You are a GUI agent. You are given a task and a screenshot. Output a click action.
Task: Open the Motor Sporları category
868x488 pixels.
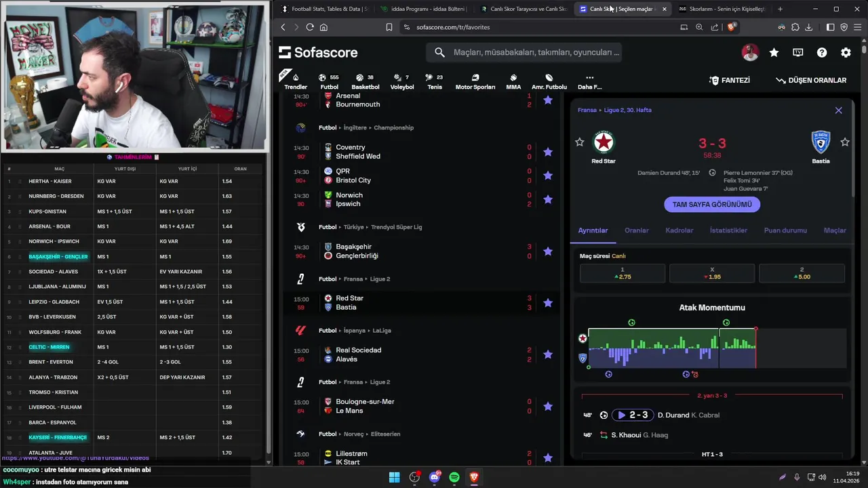click(x=475, y=81)
